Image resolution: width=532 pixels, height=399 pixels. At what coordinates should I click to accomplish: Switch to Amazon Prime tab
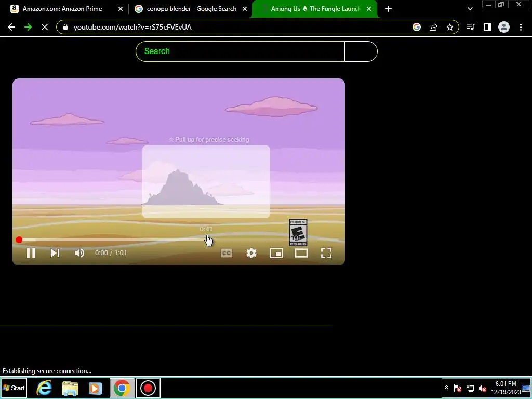click(62, 9)
